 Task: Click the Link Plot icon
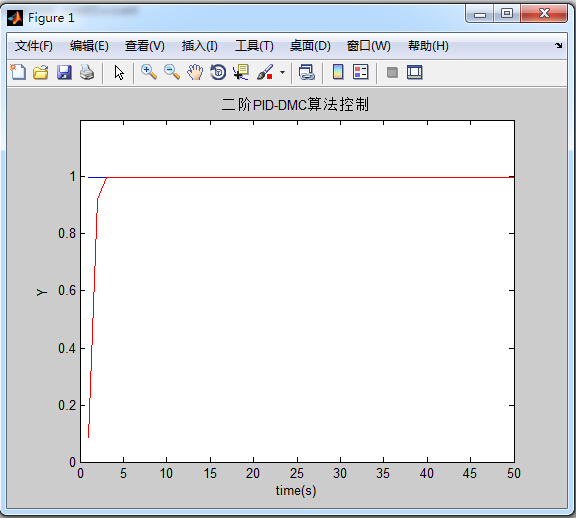pos(307,72)
